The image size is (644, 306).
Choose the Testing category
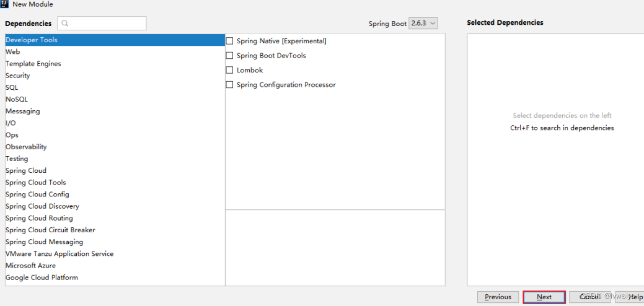[115, 159]
